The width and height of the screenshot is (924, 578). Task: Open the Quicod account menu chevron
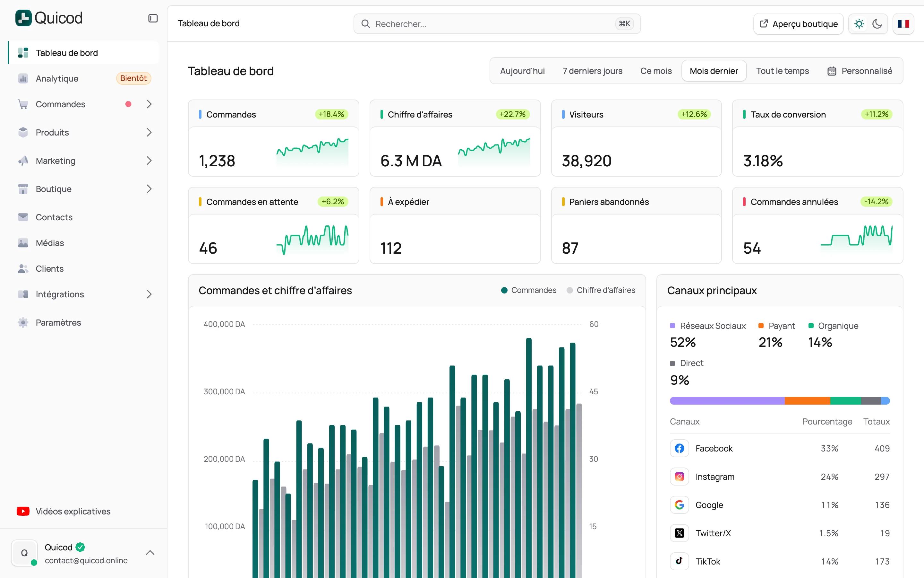click(x=150, y=553)
